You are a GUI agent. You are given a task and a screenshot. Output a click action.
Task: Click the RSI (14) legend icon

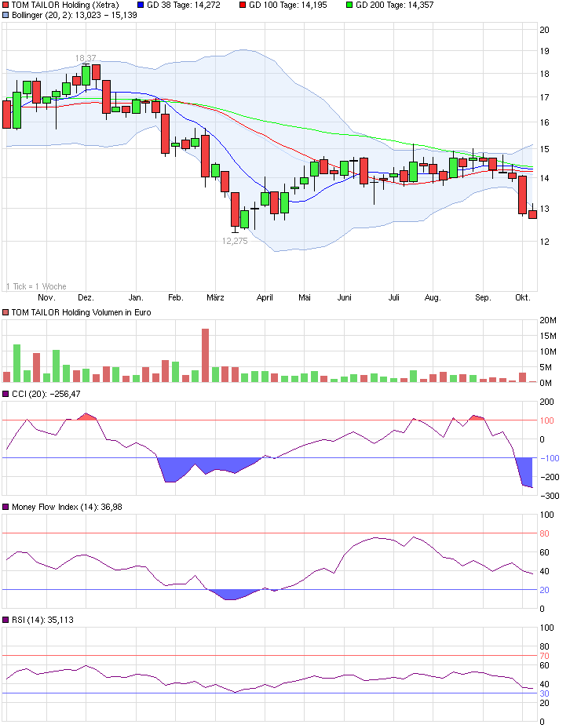click(6, 621)
